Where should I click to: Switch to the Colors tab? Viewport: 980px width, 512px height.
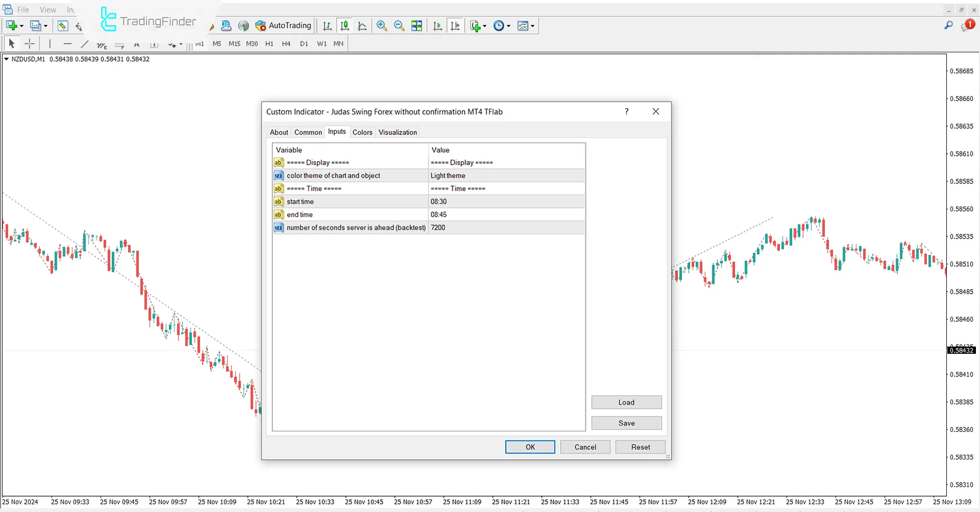[x=362, y=132]
